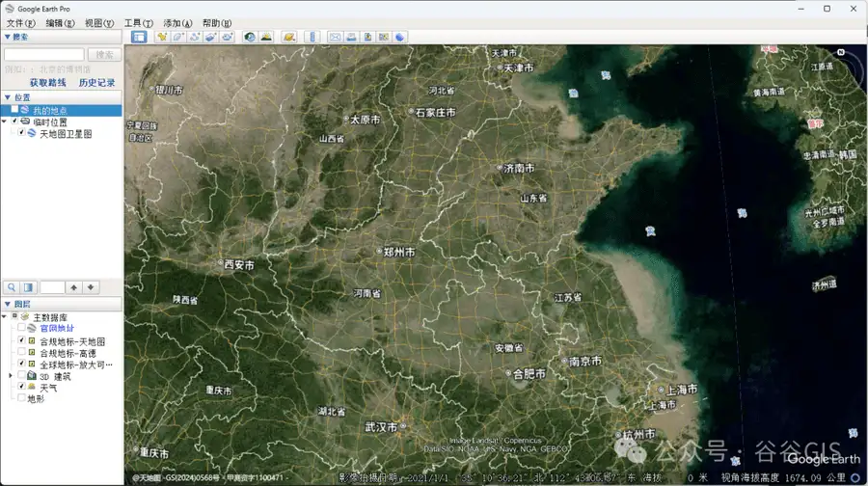This screenshot has height=486, width=868.
Task: Enable the 地形 terrain checkbox
Action: tap(21, 397)
